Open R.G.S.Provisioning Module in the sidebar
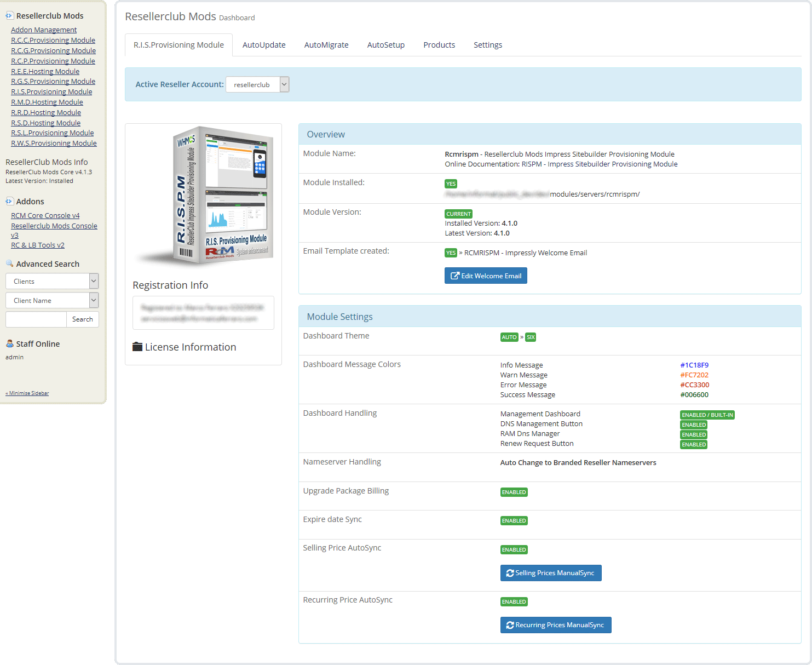 53,82
